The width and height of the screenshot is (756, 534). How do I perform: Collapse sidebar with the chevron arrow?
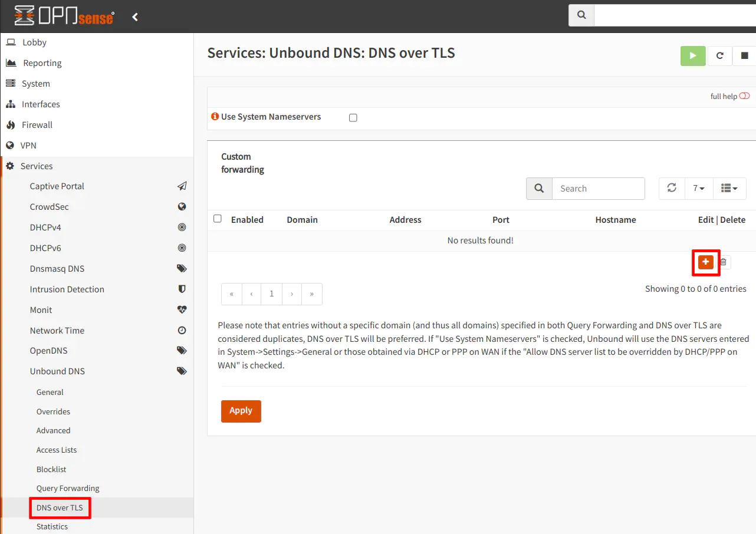coord(135,17)
